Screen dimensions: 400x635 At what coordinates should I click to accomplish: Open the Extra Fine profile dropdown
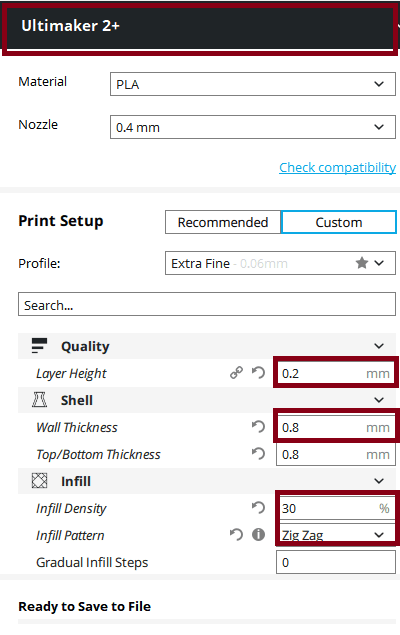[x=280, y=263]
